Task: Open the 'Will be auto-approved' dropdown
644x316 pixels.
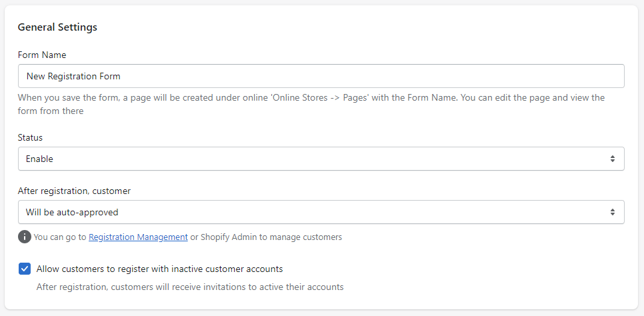Action: pyautogui.click(x=320, y=212)
